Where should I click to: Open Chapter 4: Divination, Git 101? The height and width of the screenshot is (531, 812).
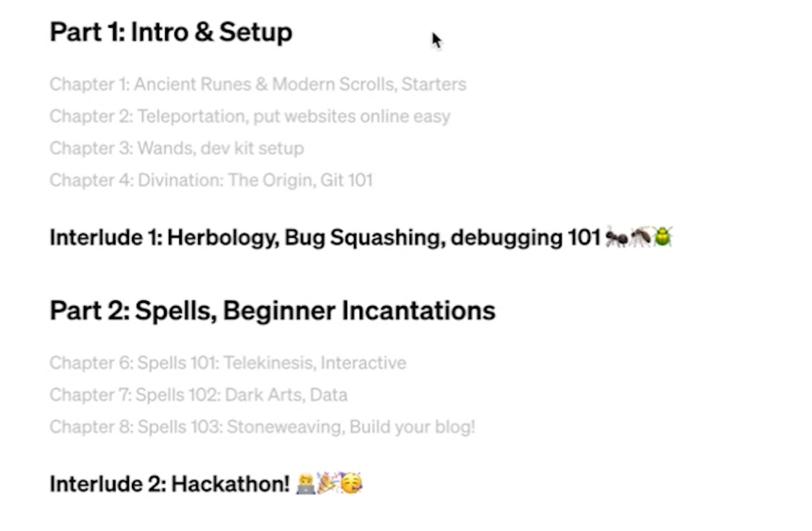pos(211,180)
